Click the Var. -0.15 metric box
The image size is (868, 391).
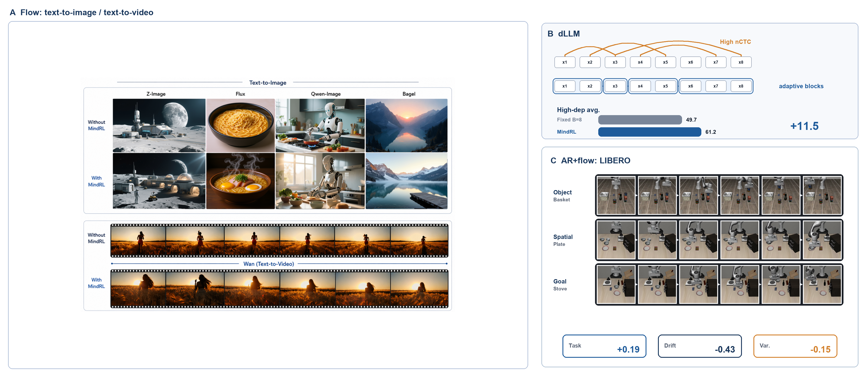[x=795, y=346]
